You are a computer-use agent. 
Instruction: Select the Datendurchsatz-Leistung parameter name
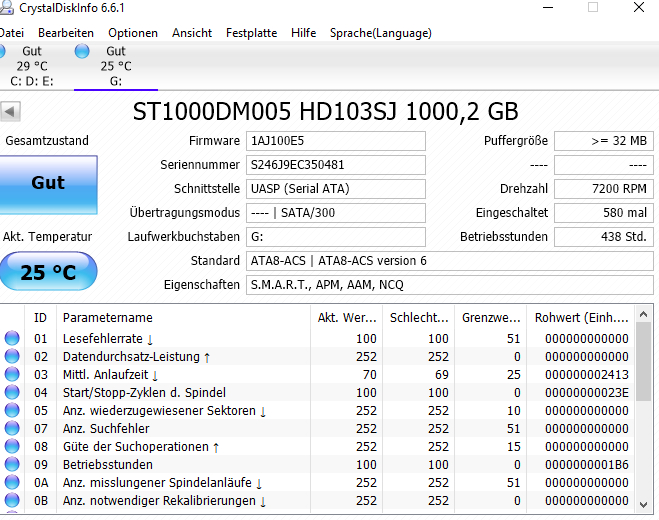click(x=137, y=356)
